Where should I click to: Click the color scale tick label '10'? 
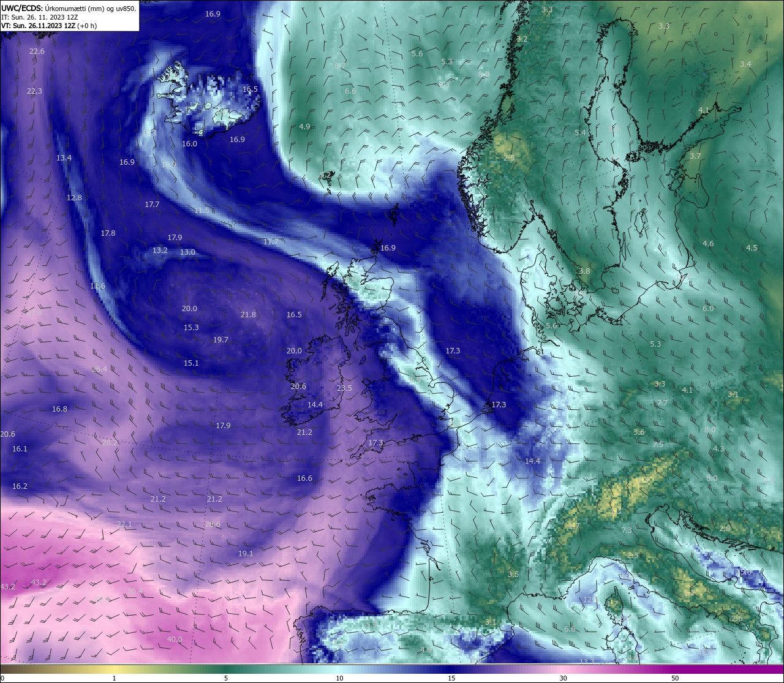tap(339, 678)
